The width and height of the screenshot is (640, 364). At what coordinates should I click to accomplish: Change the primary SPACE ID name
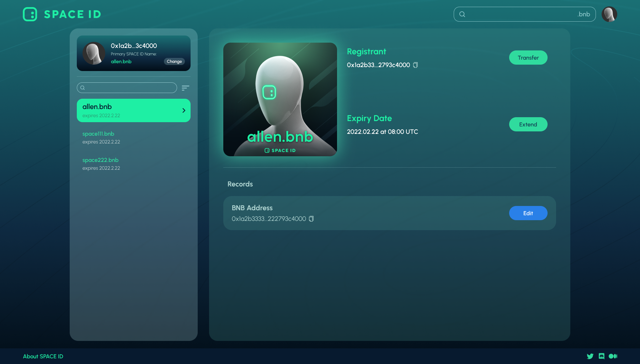tap(174, 61)
